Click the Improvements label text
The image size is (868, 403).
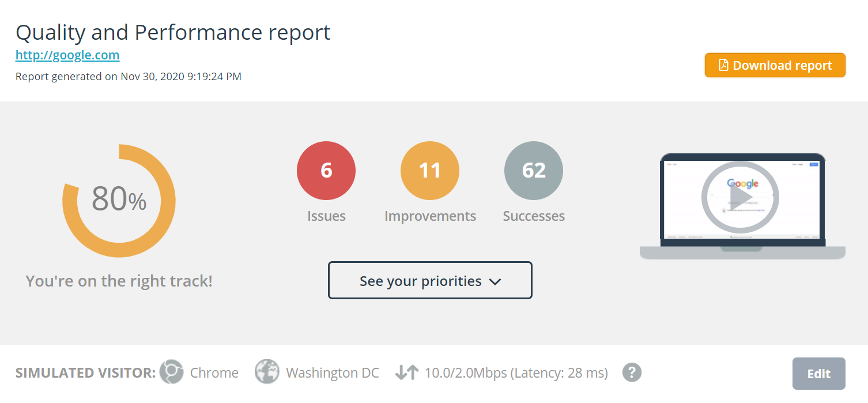click(x=430, y=216)
